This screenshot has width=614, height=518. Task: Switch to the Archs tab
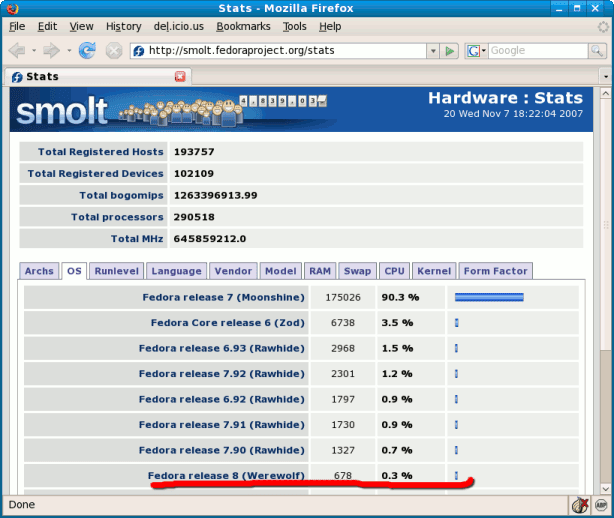[x=39, y=271]
